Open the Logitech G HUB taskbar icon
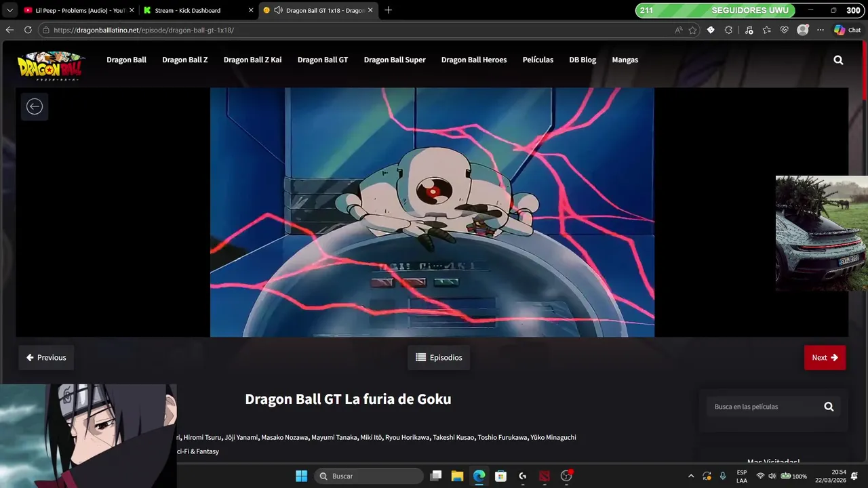This screenshot has height=488, width=868. coord(522,476)
